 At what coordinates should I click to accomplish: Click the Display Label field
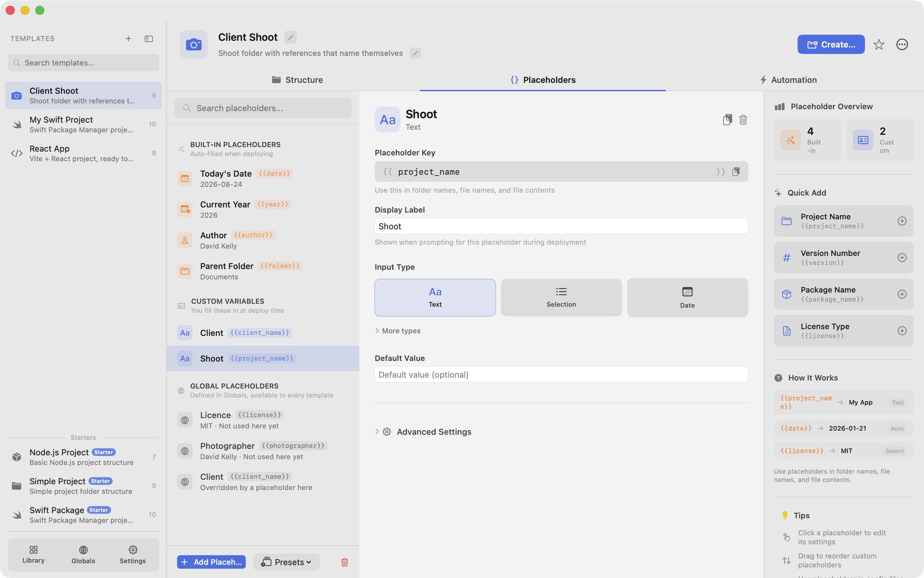click(561, 226)
